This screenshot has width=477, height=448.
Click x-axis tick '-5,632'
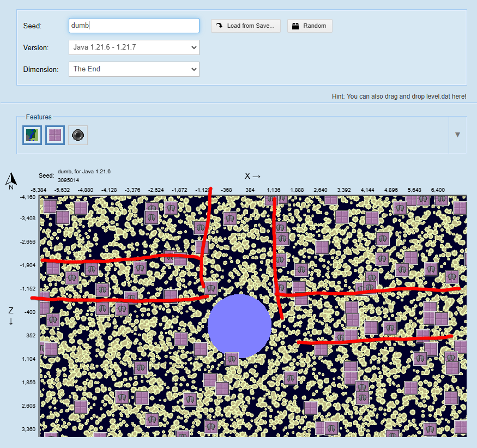point(62,190)
